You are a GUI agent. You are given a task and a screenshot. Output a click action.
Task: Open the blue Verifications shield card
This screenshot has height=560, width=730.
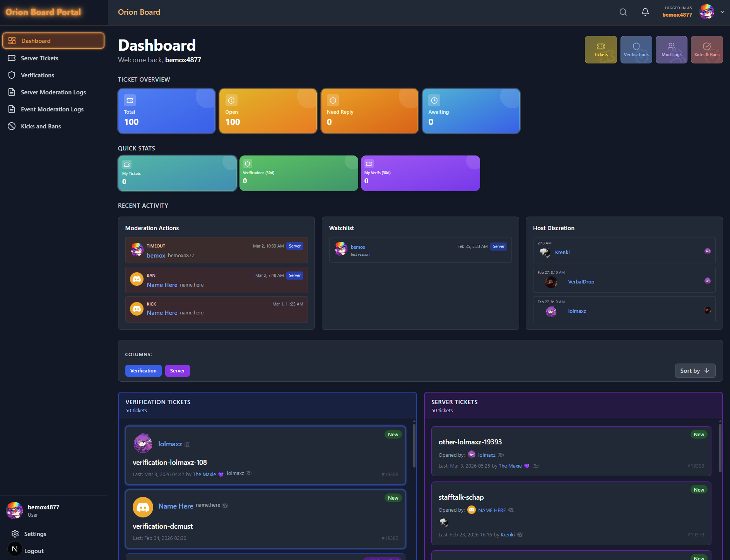point(636,50)
